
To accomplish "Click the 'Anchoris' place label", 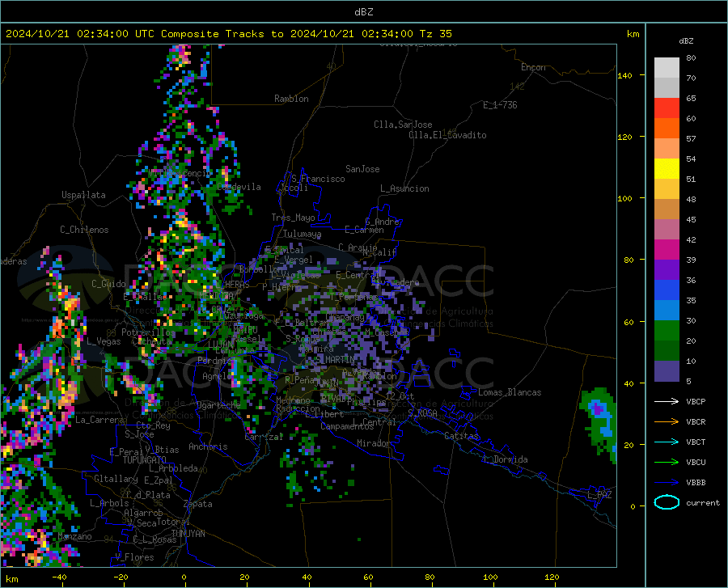I will 208,447.
